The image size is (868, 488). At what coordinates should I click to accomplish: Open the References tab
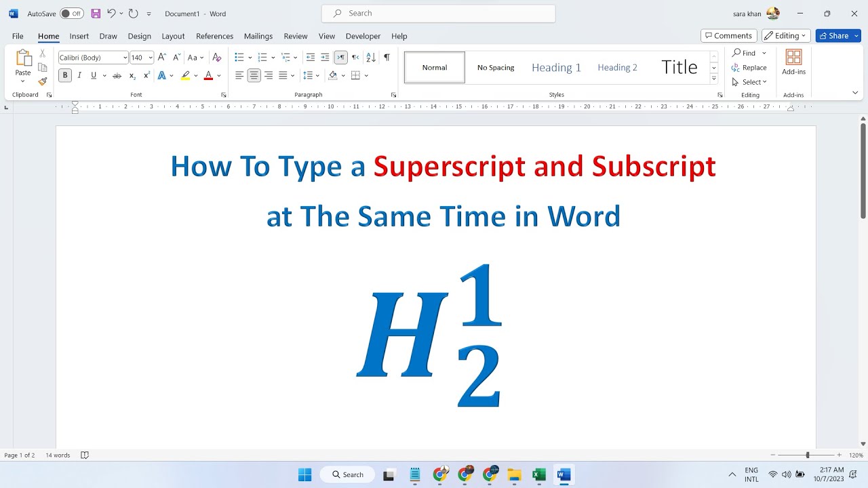coord(214,36)
